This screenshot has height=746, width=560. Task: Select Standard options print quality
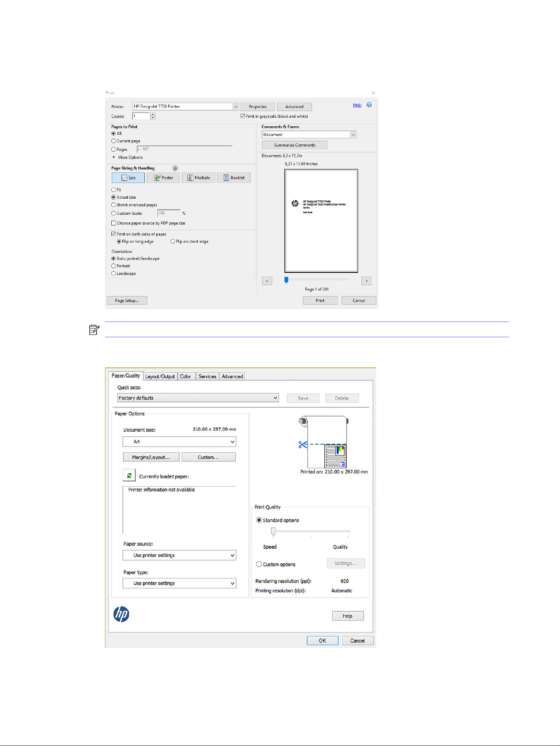(259, 520)
